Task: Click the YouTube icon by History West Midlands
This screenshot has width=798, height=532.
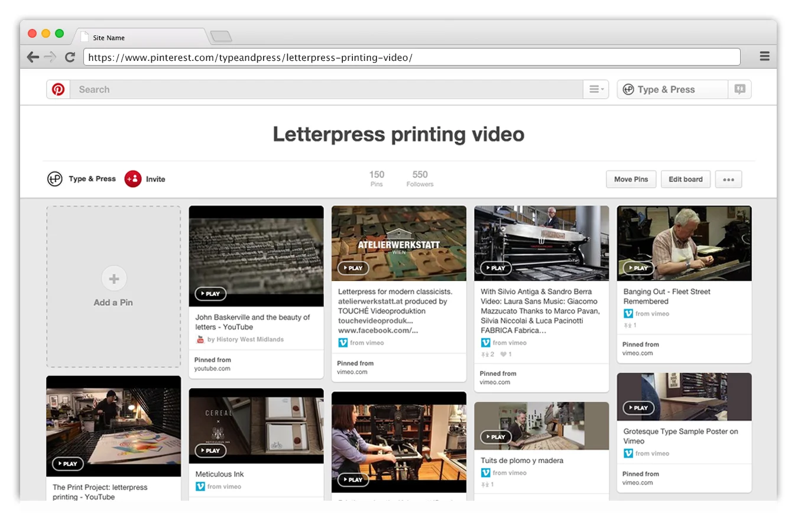Action: [200, 339]
